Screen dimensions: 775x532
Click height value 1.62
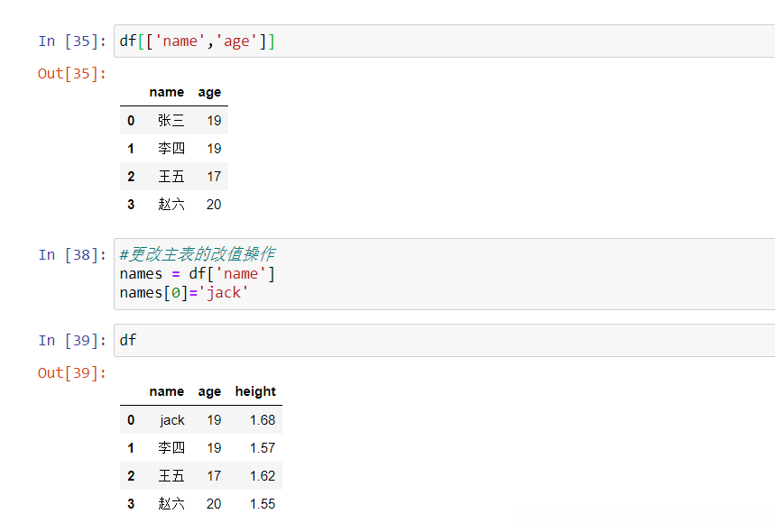(263, 476)
